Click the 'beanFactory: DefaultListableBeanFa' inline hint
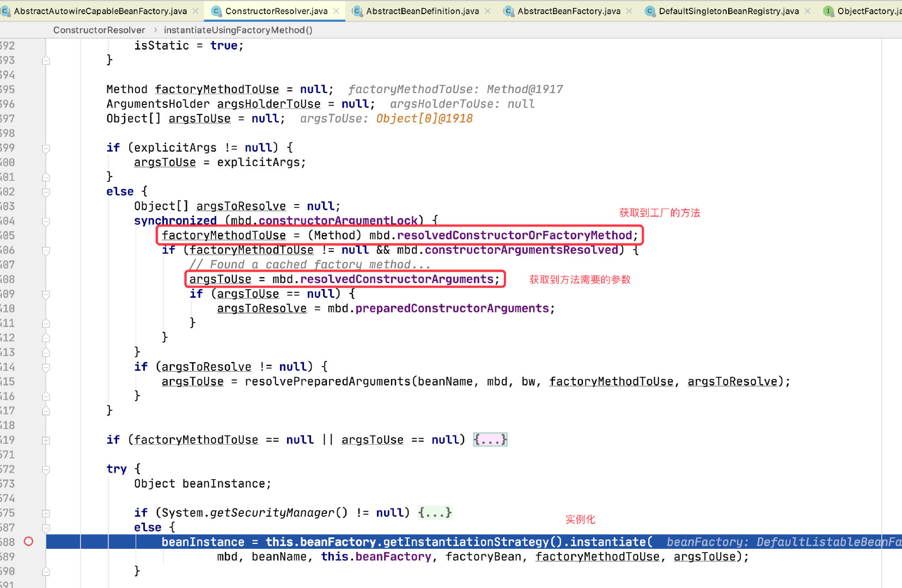Viewport: 902px width, 588px height. [x=784, y=542]
